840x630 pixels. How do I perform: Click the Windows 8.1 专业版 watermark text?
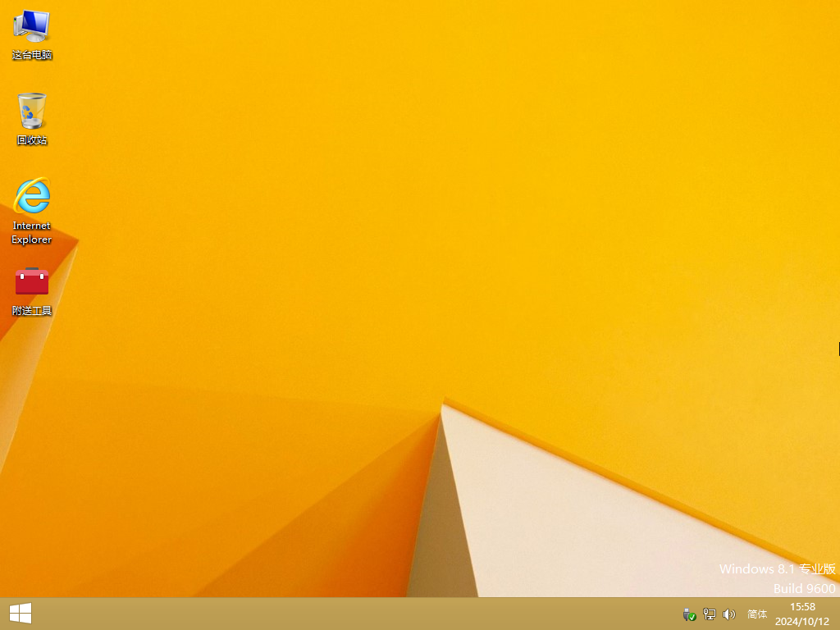click(778, 568)
